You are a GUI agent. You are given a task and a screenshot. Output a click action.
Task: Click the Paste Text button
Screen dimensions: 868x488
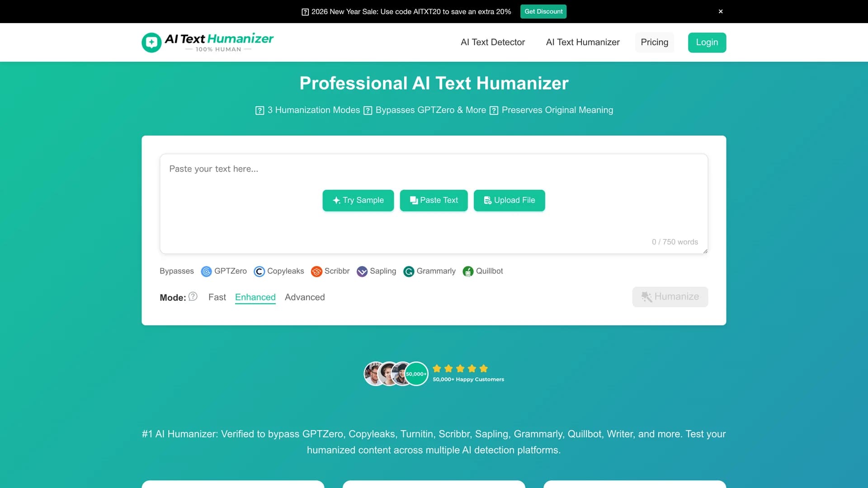(434, 200)
